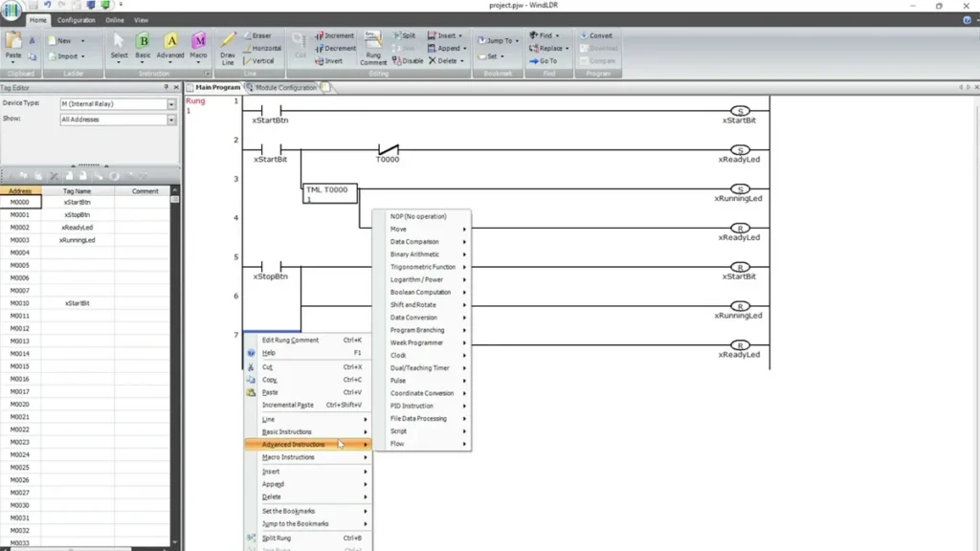Viewport: 980px width, 551px height.
Task: Click the undo icon in quick access toolbar
Action: 47,5
